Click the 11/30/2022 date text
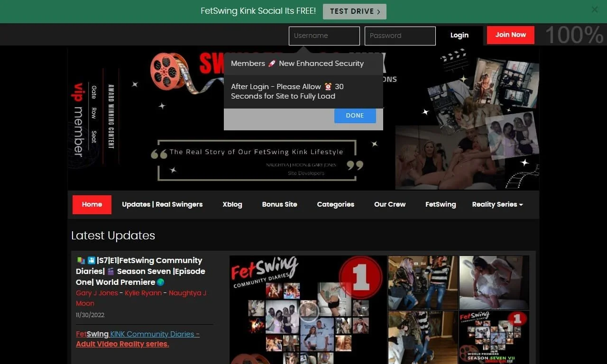 [x=90, y=315]
